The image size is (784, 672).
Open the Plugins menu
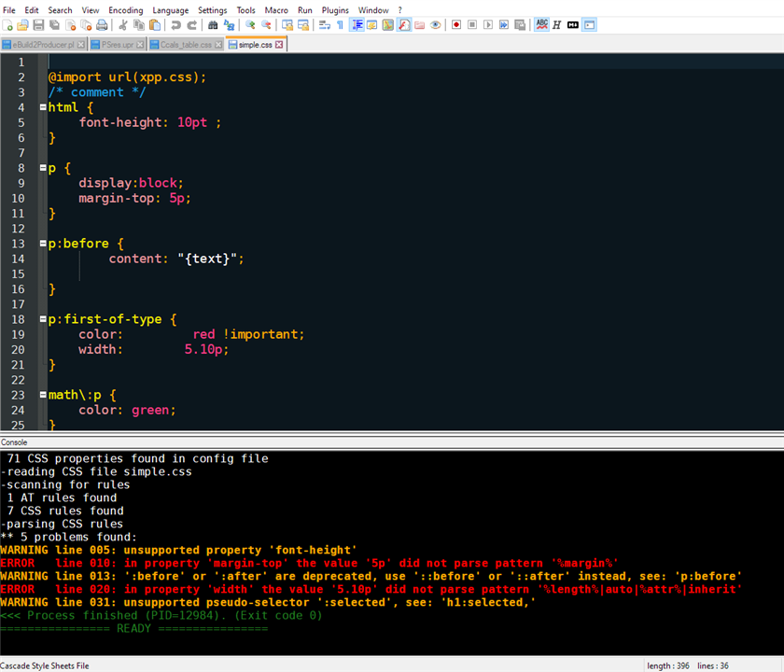[335, 10]
